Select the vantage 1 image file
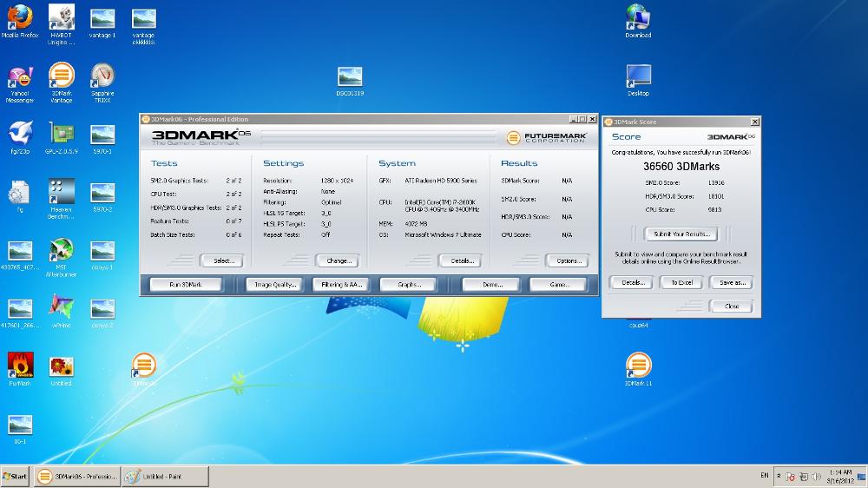This screenshot has width=868, height=488. point(102,23)
